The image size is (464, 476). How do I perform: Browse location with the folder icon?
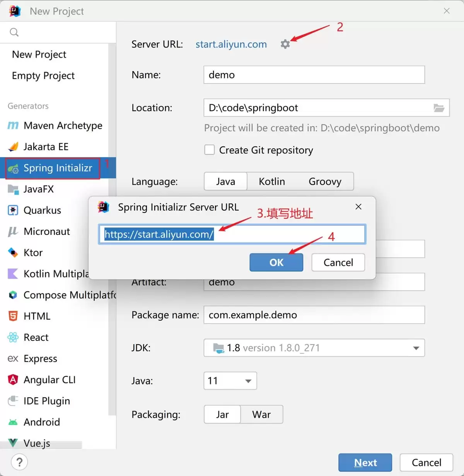click(x=439, y=108)
